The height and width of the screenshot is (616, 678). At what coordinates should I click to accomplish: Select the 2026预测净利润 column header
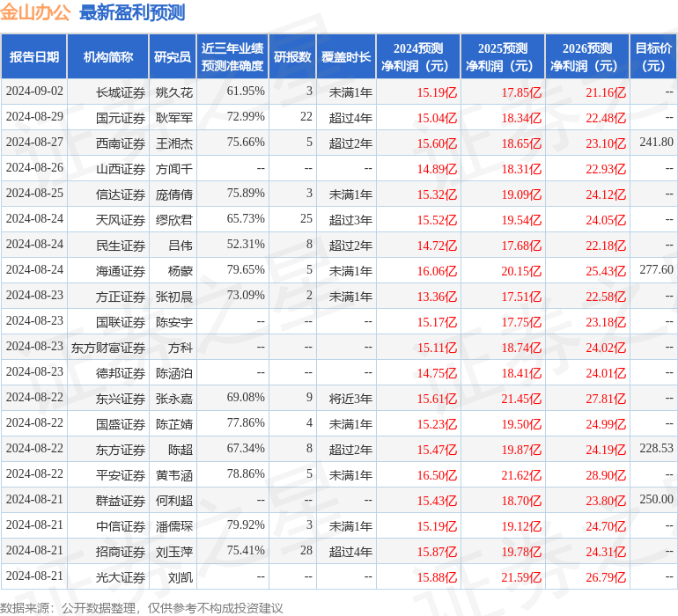587,56
